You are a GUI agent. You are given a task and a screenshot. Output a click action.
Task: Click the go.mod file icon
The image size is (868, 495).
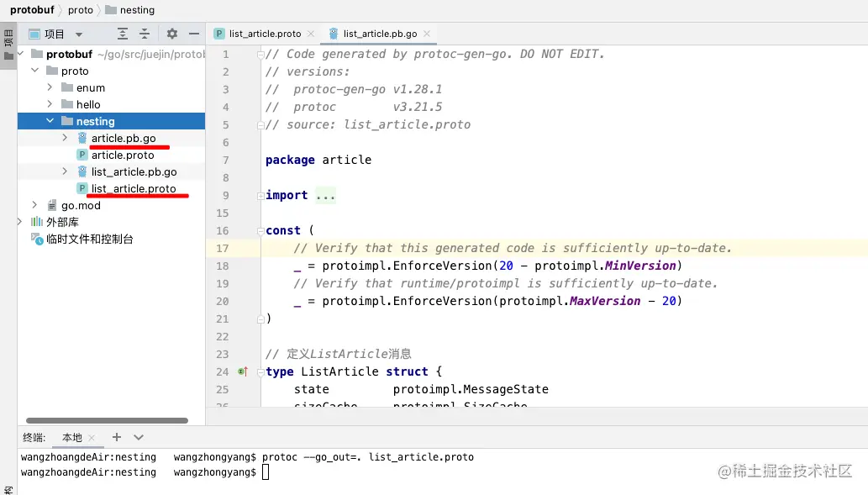click(x=51, y=205)
